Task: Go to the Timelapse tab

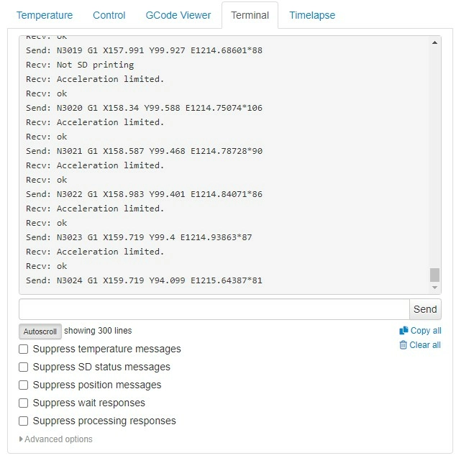Action: [x=312, y=15]
